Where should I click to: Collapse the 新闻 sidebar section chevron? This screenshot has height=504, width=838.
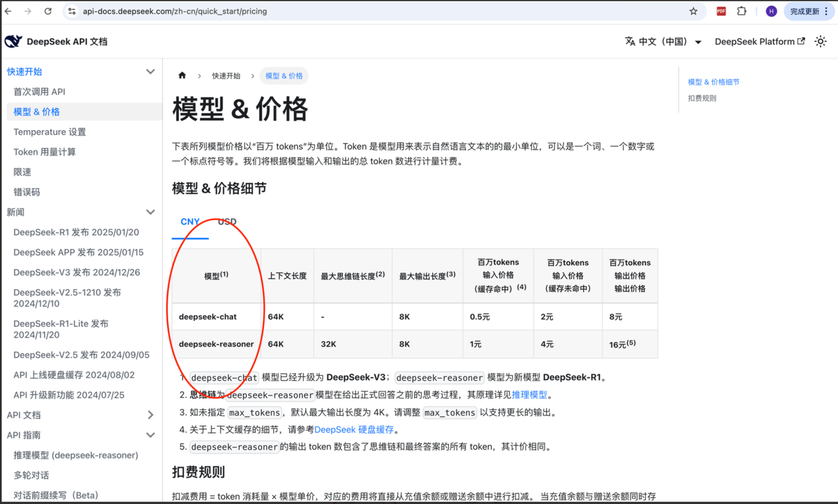(x=151, y=212)
